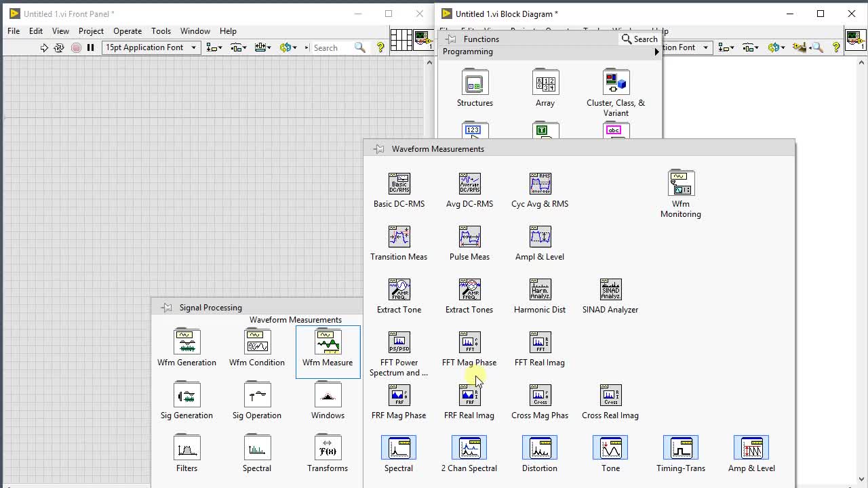Run the VI from Front Panel
Viewport: 868px width, 488px height.
tap(44, 47)
